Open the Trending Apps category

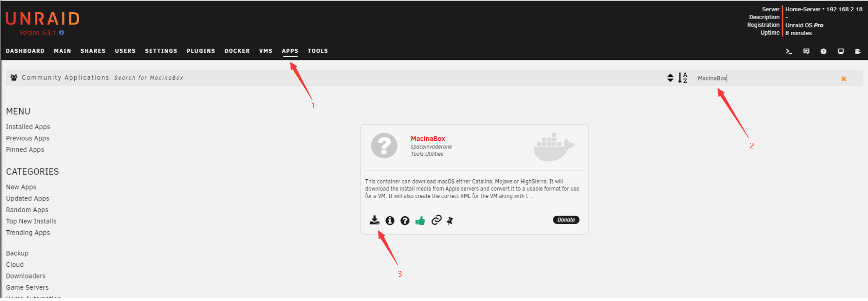28,233
